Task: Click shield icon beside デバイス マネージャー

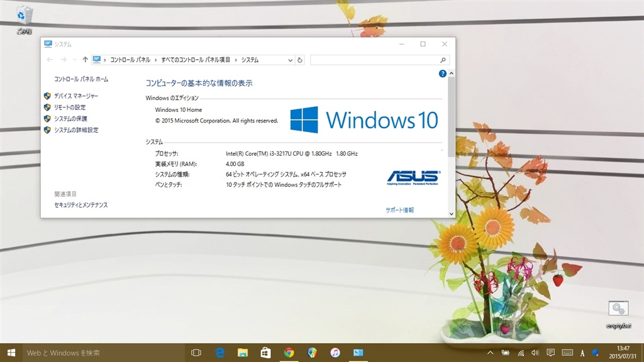Action: 47,96
